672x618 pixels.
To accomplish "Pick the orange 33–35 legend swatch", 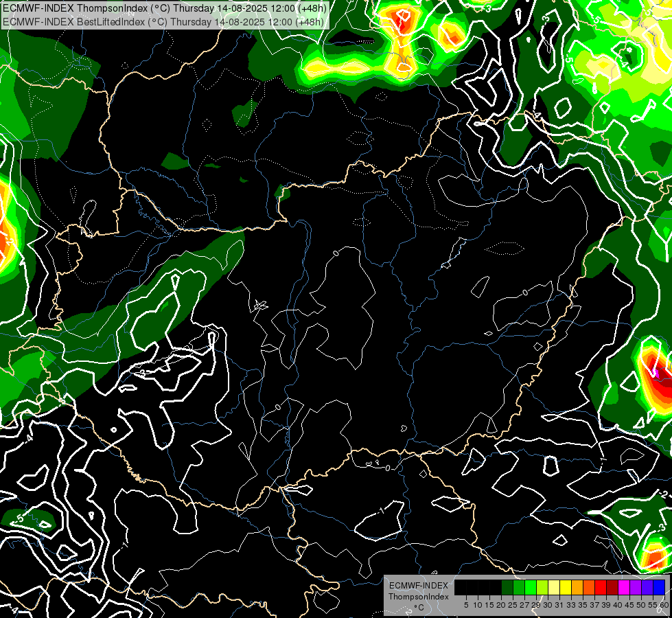I will [577, 587].
